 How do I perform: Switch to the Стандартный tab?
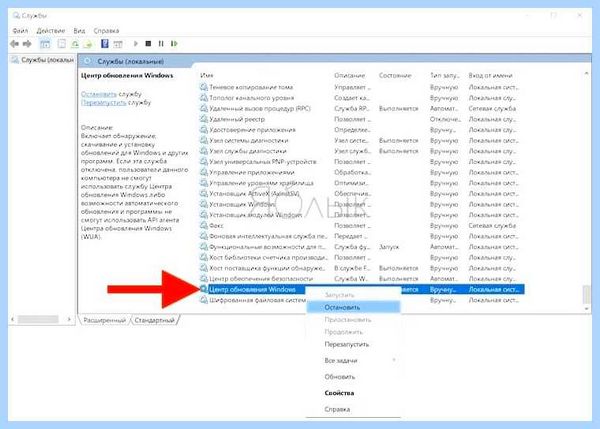(154, 320)
